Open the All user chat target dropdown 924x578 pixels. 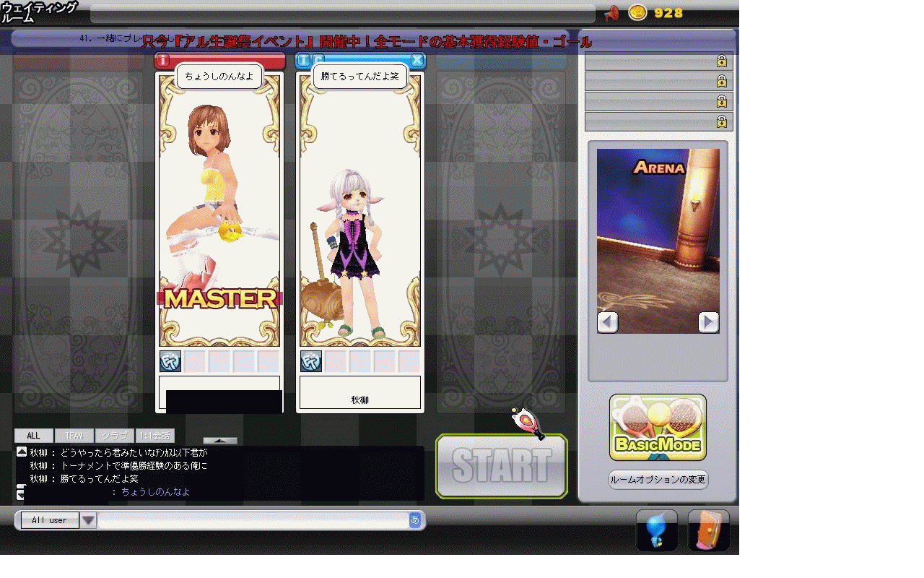(x=88, y=520)
